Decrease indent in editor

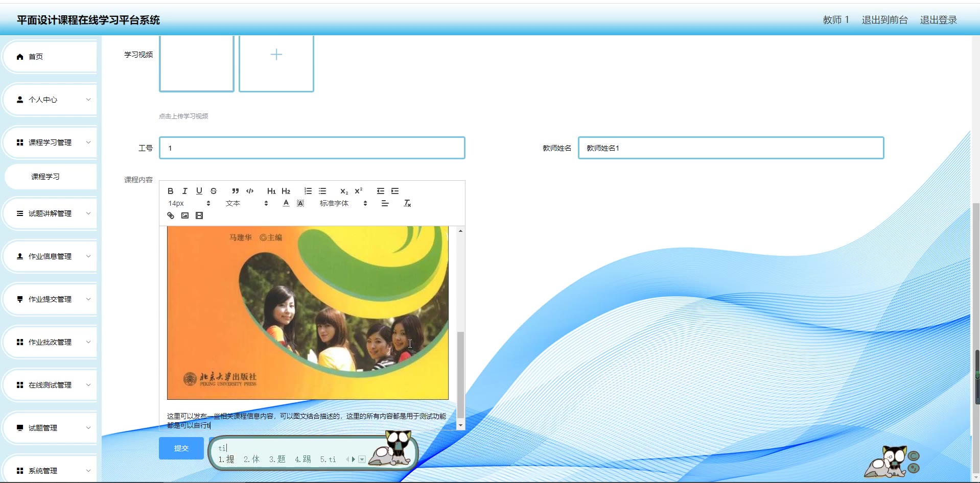[380, 191]
